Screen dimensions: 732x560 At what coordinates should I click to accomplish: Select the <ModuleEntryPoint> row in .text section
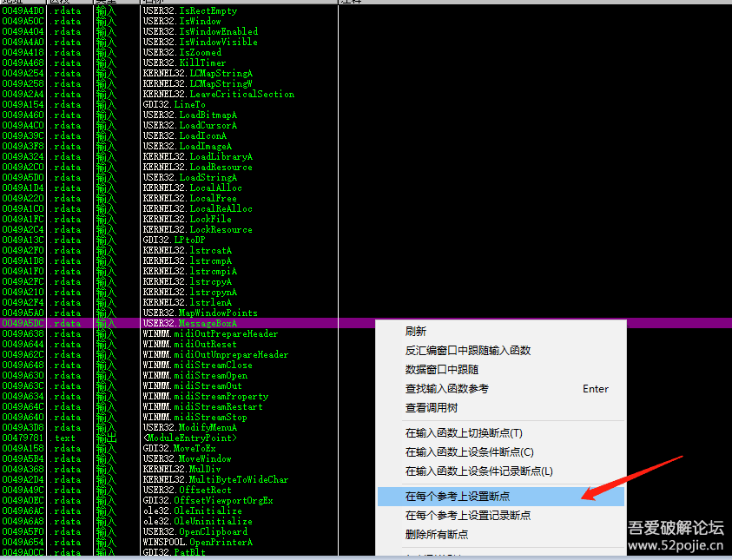pos(188,438)
